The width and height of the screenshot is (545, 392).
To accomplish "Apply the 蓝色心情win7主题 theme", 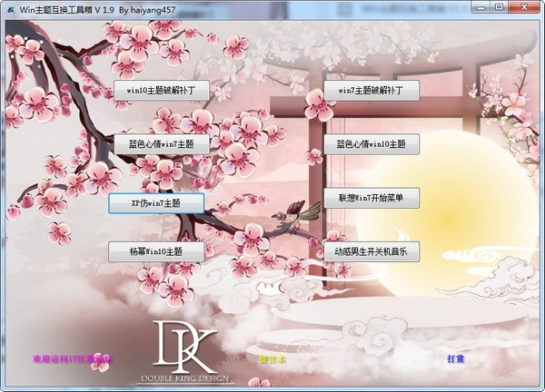I will [162, 144].
